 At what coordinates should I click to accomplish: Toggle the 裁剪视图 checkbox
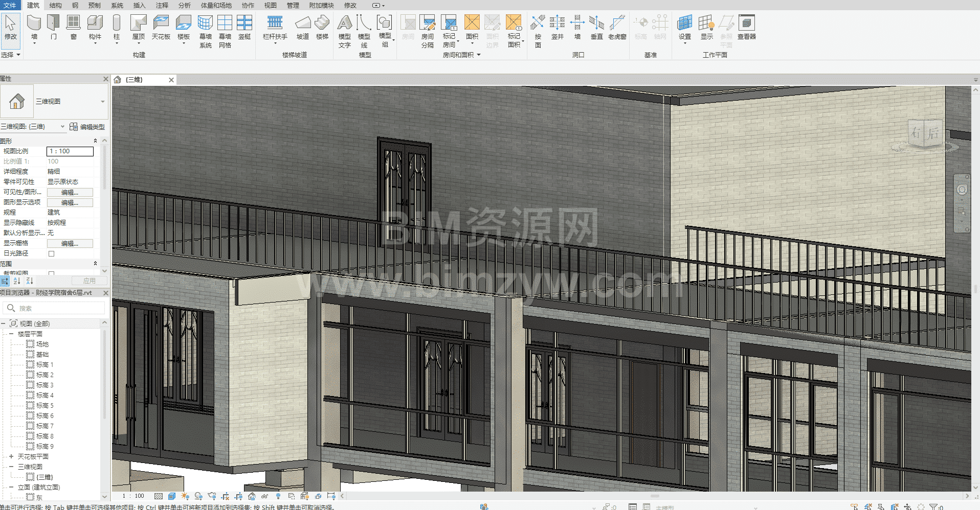coord(51,273)
